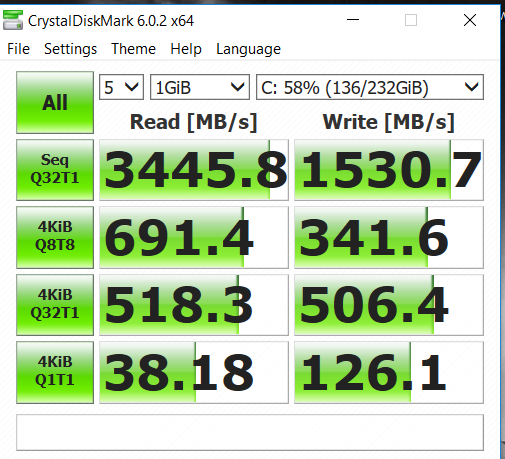The image size is (505, 459).
Task: Click the 4KiB Q8T8 write value 341.6
Action: pyautogui.click(x=389, y=237)
